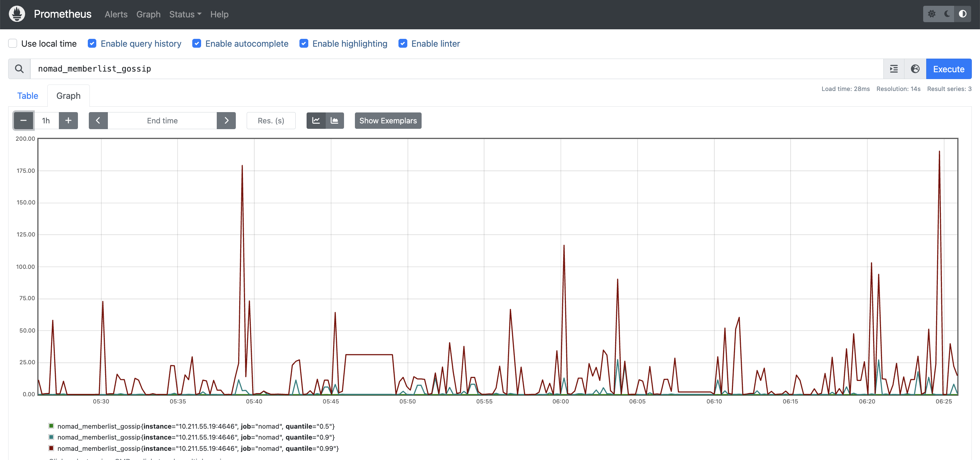Click the query search magnifier icon

pos(19,69)
